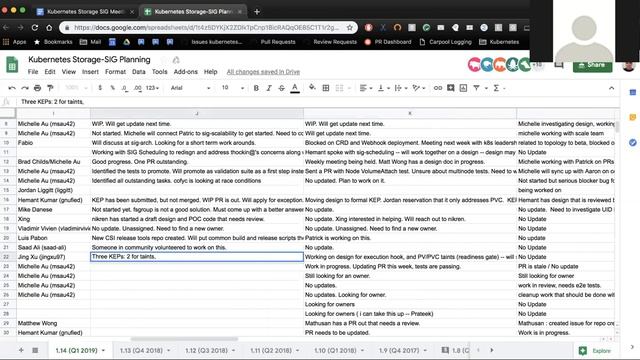Switch to 1.13 (Q4 2018) sheet tab
The image size is (640, 360).
(141, 351)
